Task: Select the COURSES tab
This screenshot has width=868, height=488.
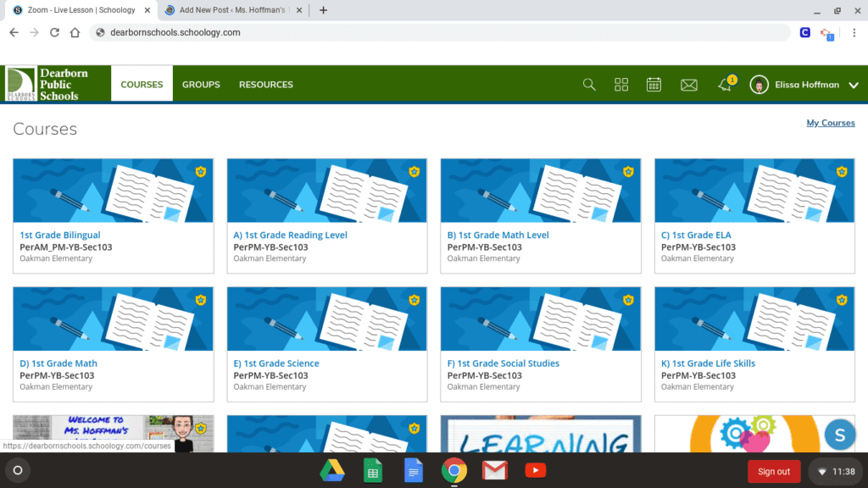Action: (142, 84)
